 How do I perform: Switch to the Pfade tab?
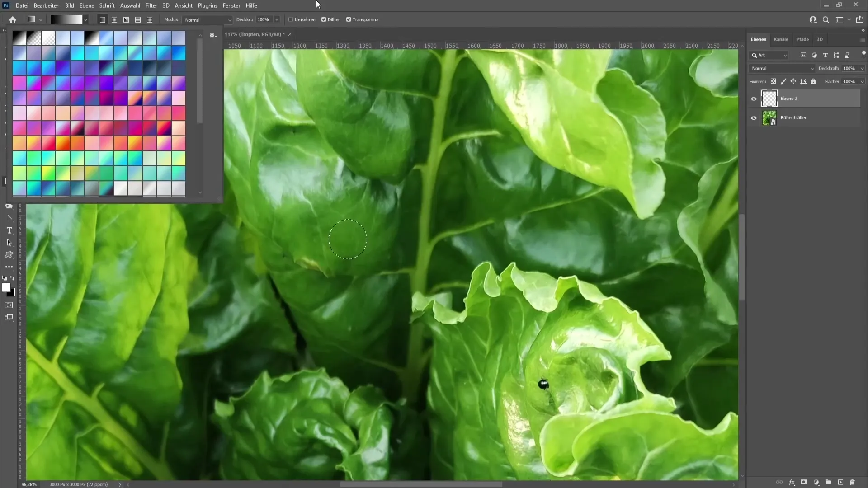click(802, 39)
